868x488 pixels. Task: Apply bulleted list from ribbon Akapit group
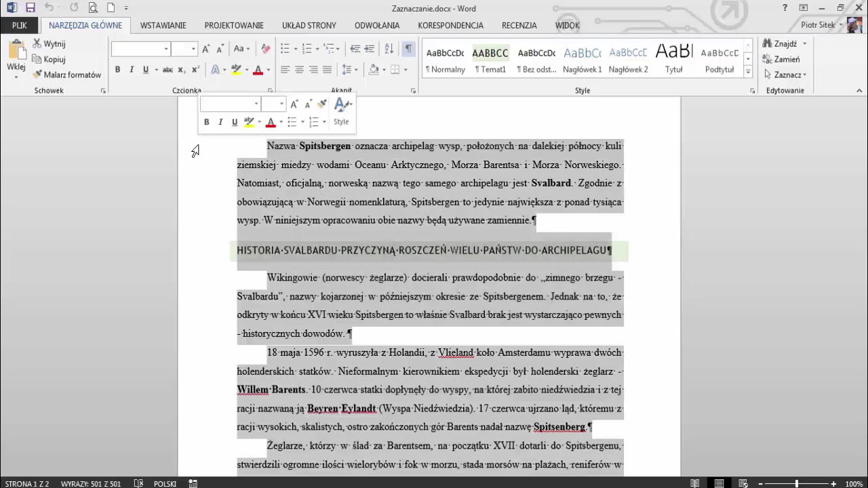coord(285,49)
